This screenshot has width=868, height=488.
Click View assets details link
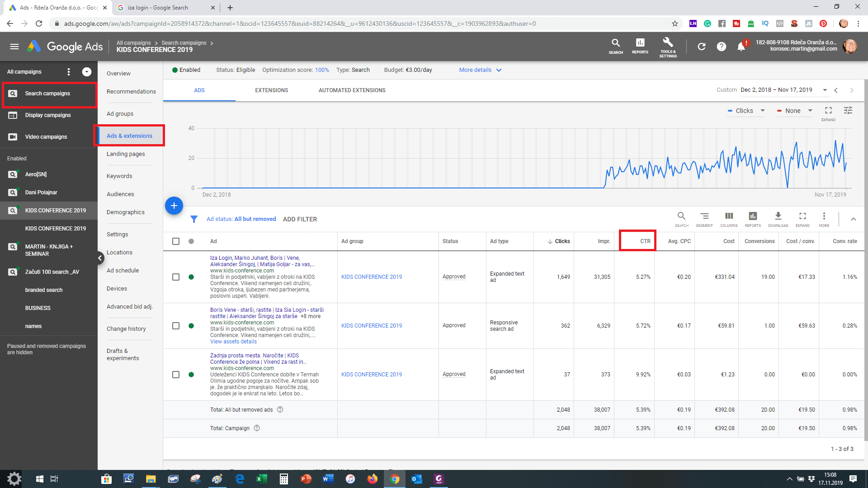pos(233,342)
